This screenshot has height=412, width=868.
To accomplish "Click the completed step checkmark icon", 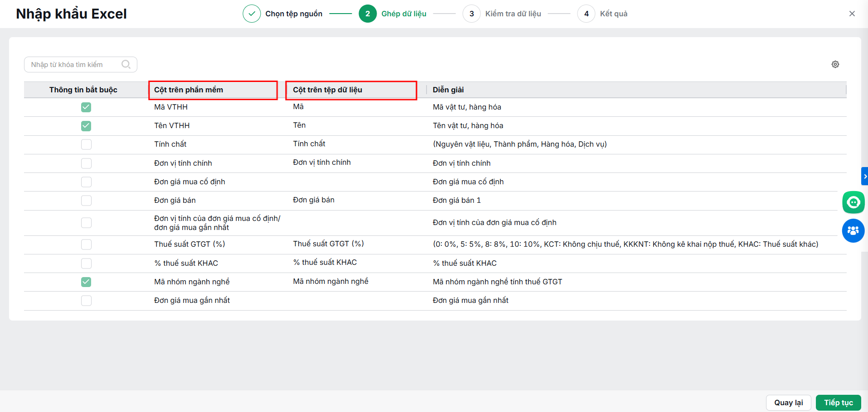I will point(252,14).
